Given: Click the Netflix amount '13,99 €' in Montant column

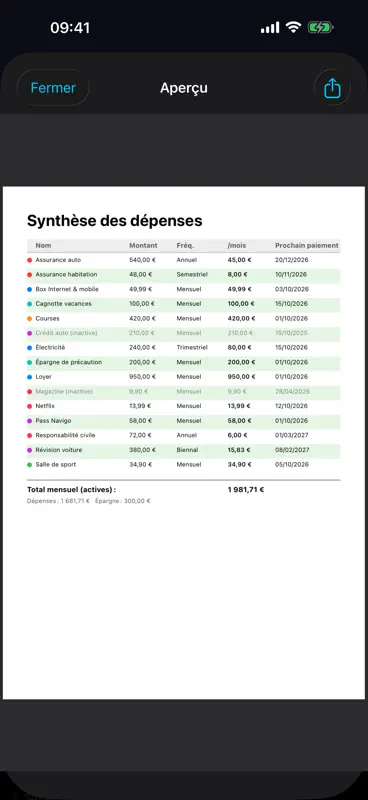Looking at the screenshot, I should pos(140,406).
